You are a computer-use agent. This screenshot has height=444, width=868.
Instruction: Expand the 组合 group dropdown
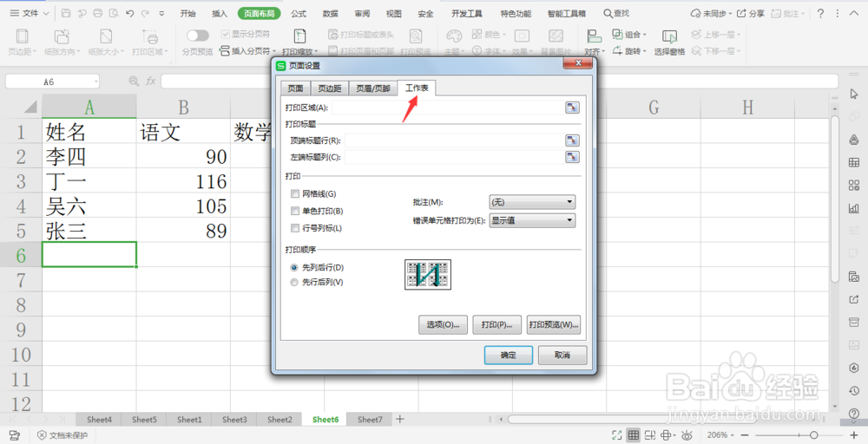(644, 35)
